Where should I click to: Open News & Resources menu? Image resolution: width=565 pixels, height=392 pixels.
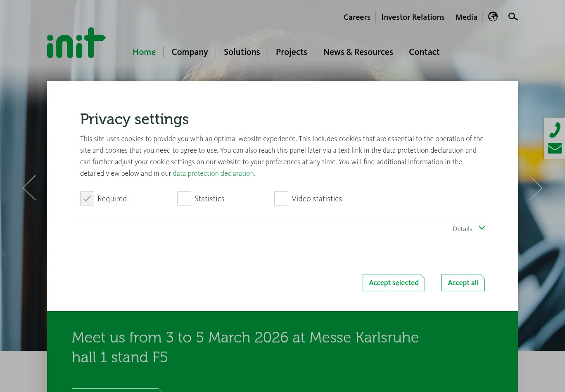(x=358, y=52)
